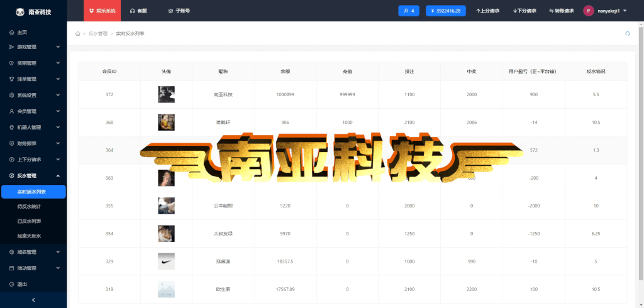Screen dimensions: 644x308
Task: Click the 退出 logout icon
Action: coord(11,284)
